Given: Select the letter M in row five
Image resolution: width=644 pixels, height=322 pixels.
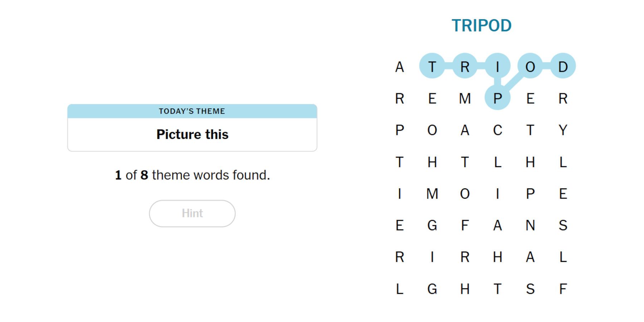Looking at the screenshot, I should 432,194.
